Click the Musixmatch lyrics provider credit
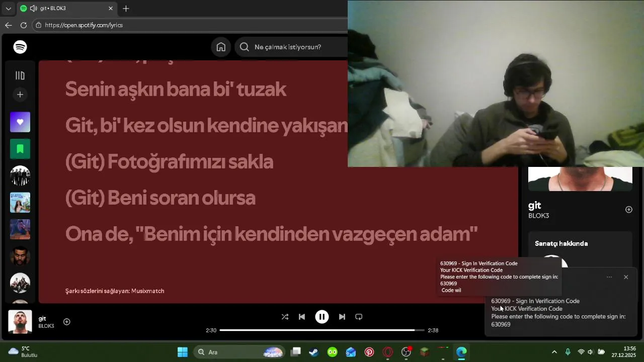The image size is (644, 362). pos(115,291)
